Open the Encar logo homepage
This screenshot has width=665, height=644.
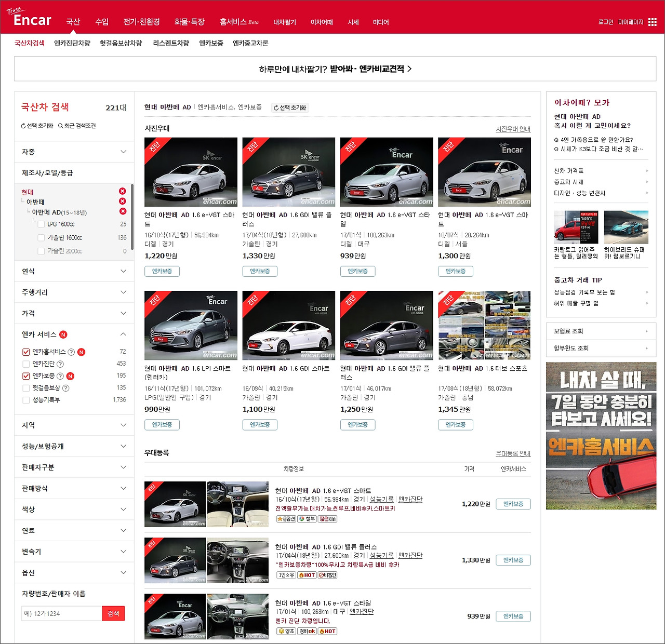[29, 18]
